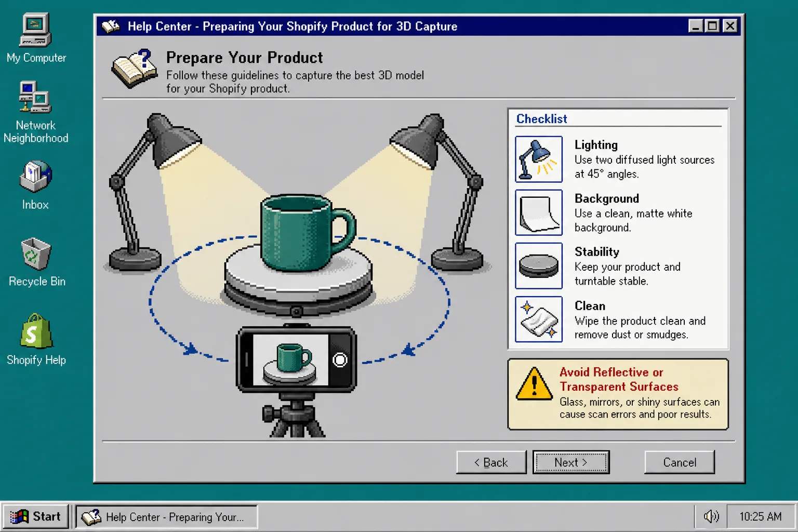Minimize the Help Center window
Screen dimensions: 798x532
coord(696,26)
